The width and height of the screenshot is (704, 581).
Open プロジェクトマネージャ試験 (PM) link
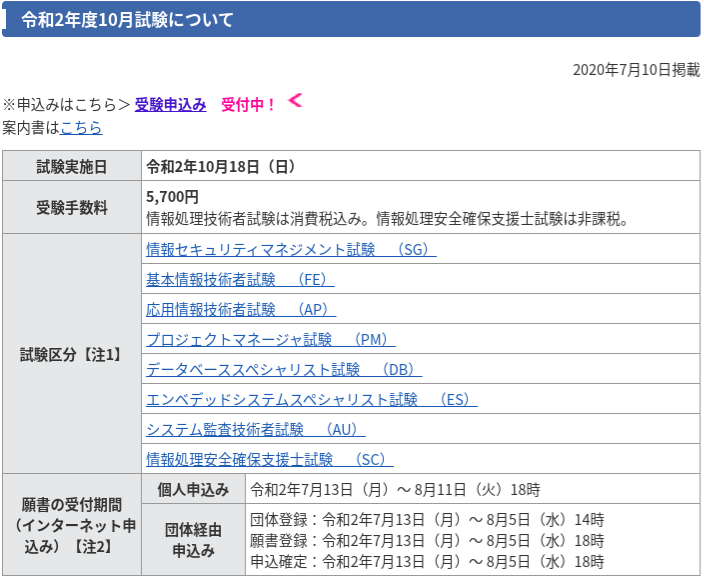click(271, 339)
